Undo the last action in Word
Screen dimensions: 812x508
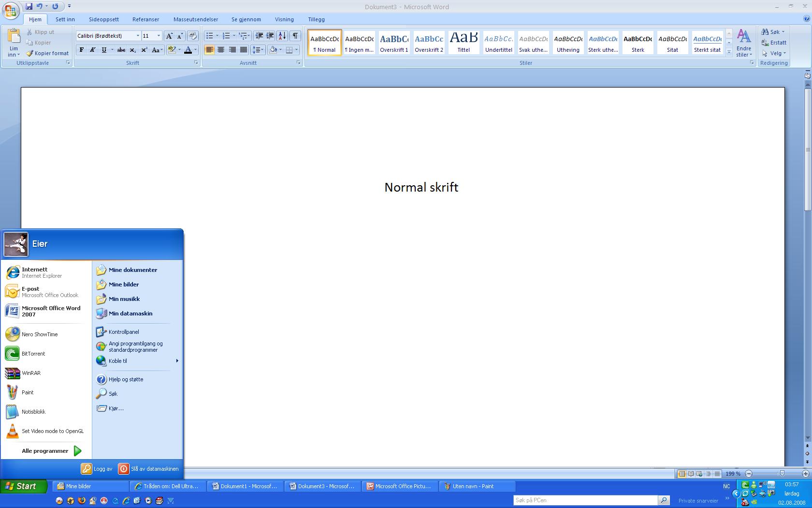[40, 6]
